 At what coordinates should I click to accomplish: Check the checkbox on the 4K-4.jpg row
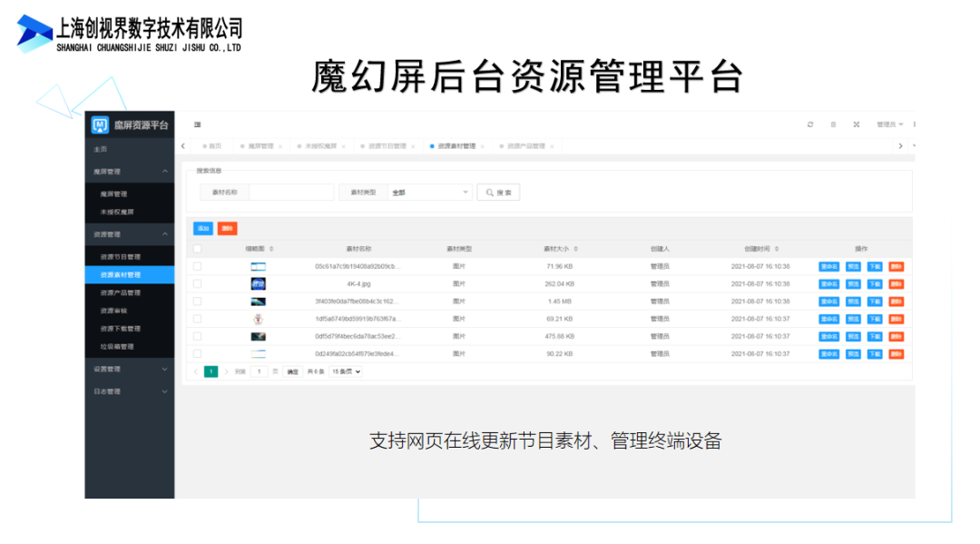pyautogui.click(x=197, y=283)
